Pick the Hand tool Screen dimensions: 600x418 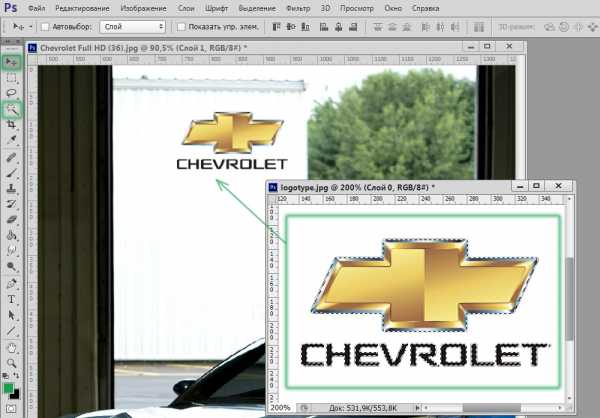[12, 347]
